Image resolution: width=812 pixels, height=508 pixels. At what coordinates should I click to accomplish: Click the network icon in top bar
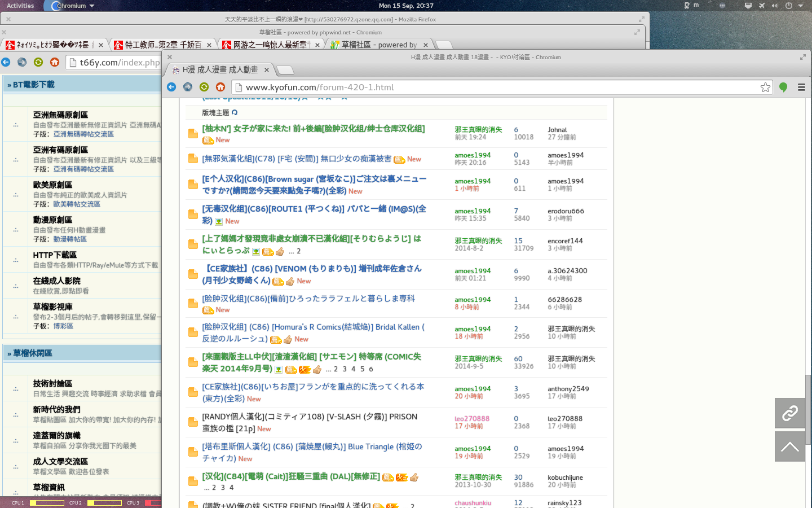[748, 6]
